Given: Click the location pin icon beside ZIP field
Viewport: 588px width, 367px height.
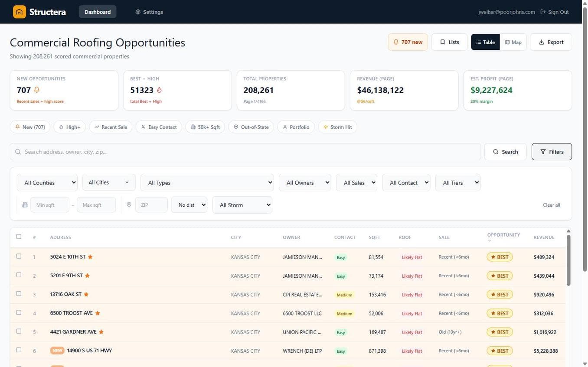Looking at the screenshot, I should coord(129,205).
